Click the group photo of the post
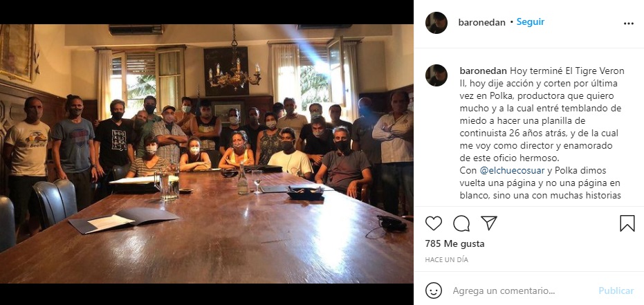The width and height of the screenshot is (644, 305). (x=207, y=154)
